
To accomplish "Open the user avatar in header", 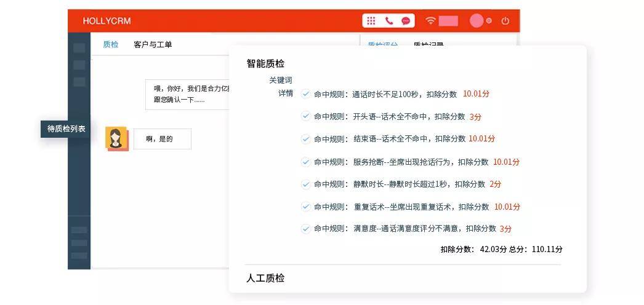I will click(476, 21).
